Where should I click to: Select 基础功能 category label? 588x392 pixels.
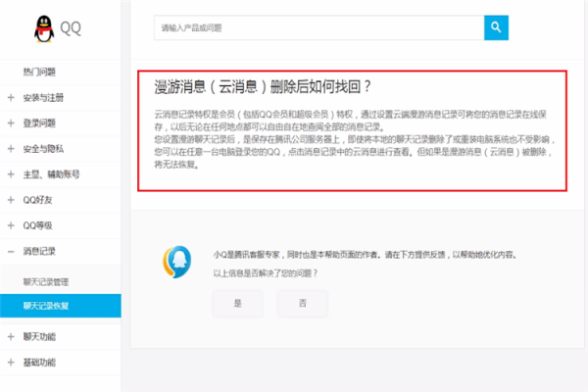coord(39,362)
